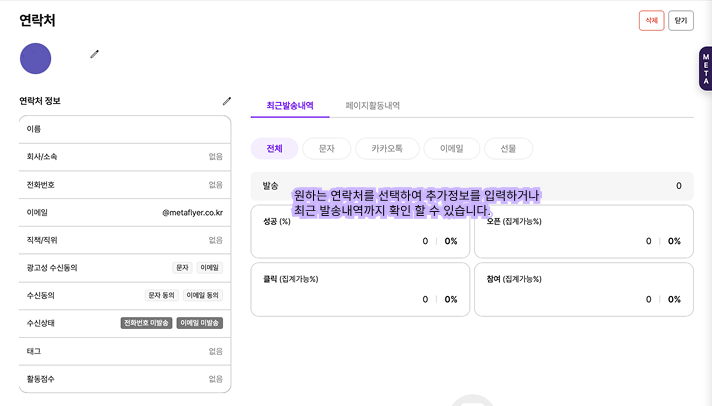Screen dimensions: 712x406
Task: Switch to the 페이지활동내역 tab
Action: click(372, 105)
